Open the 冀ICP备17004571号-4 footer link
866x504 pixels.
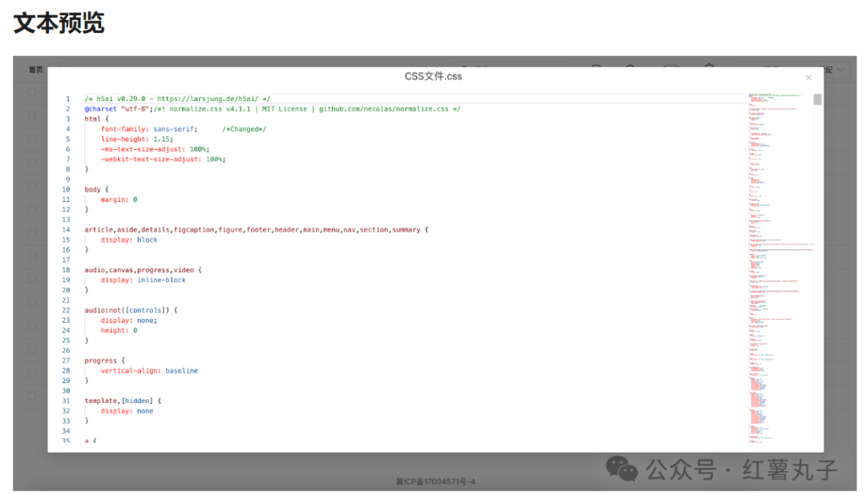pyautogui.click(x=435, y=482)
